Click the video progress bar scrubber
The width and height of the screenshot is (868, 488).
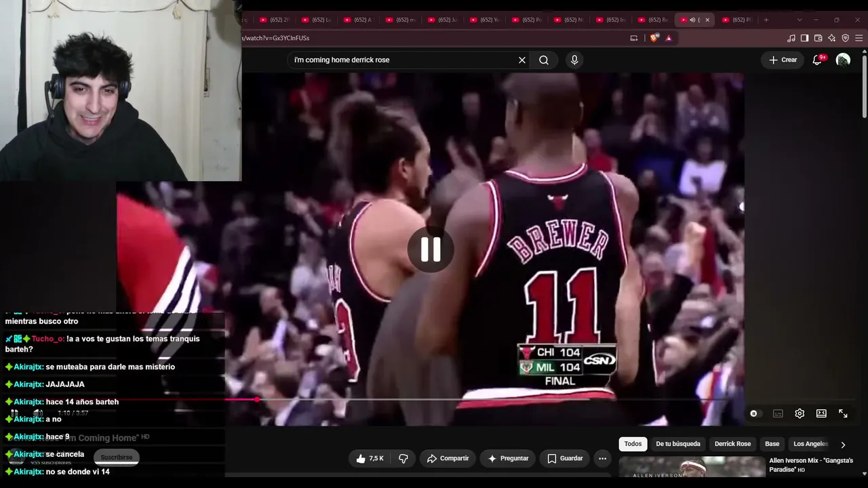pos(257,399)
